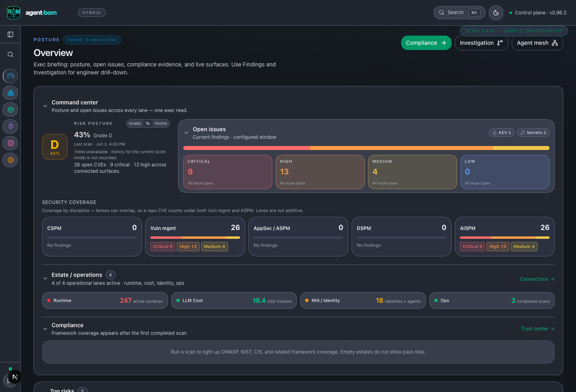Viewport: 576px width, 392px height.
Task: Click High 13 tag under AISPM
Action: tap(498, 246)
